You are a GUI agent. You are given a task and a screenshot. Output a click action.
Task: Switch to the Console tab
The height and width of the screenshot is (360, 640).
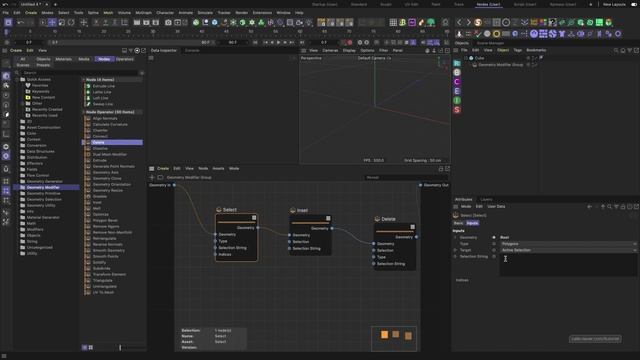tap(192, 51)
